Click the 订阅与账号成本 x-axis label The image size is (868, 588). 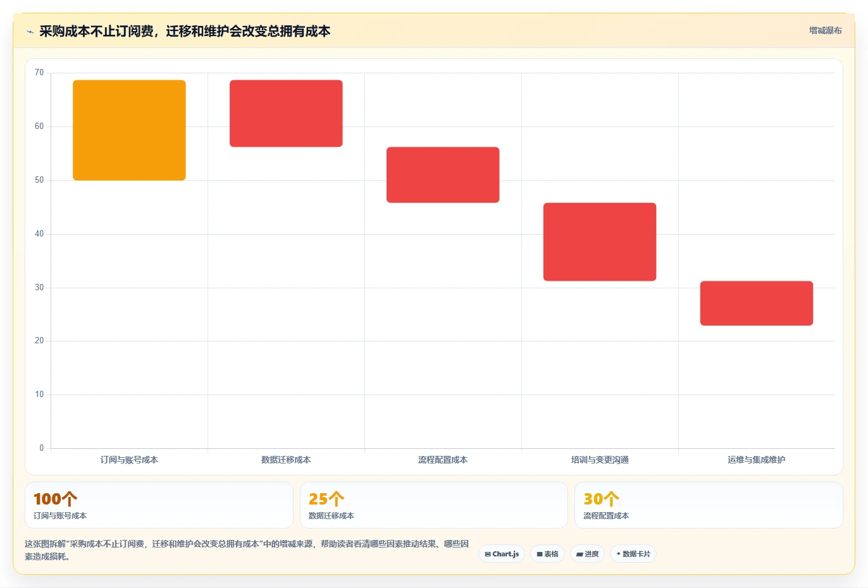click(x=129, y=460)
